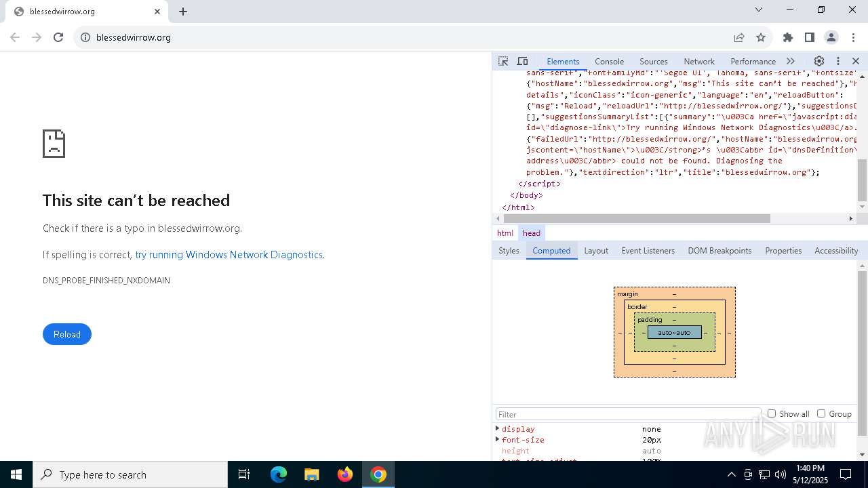Select the Computed pane tab
The height and width of the screenshot is (488, 868).
pos(551,251)
